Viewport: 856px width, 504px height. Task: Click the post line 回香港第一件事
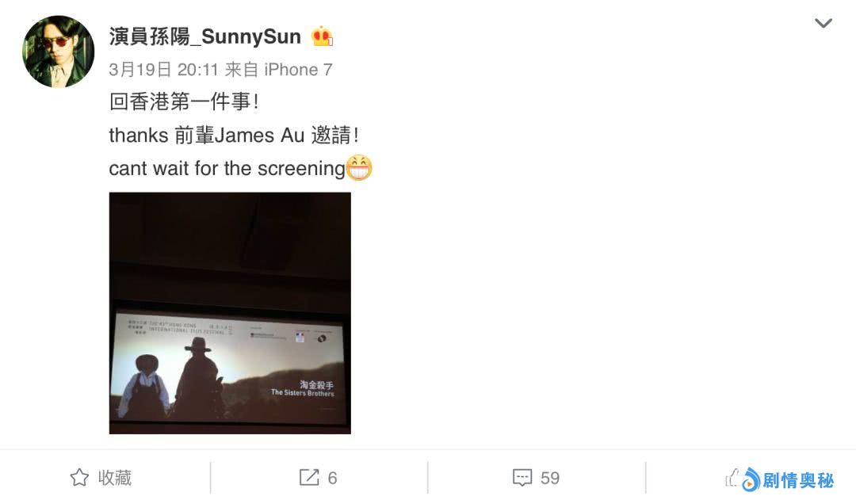point(183,101)
